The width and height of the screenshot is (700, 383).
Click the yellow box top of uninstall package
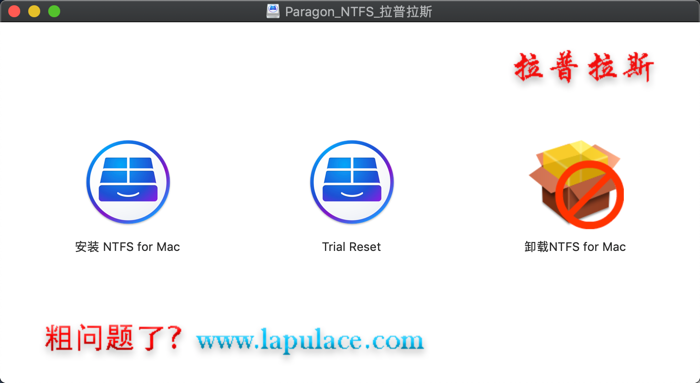(x=576, y=157)
